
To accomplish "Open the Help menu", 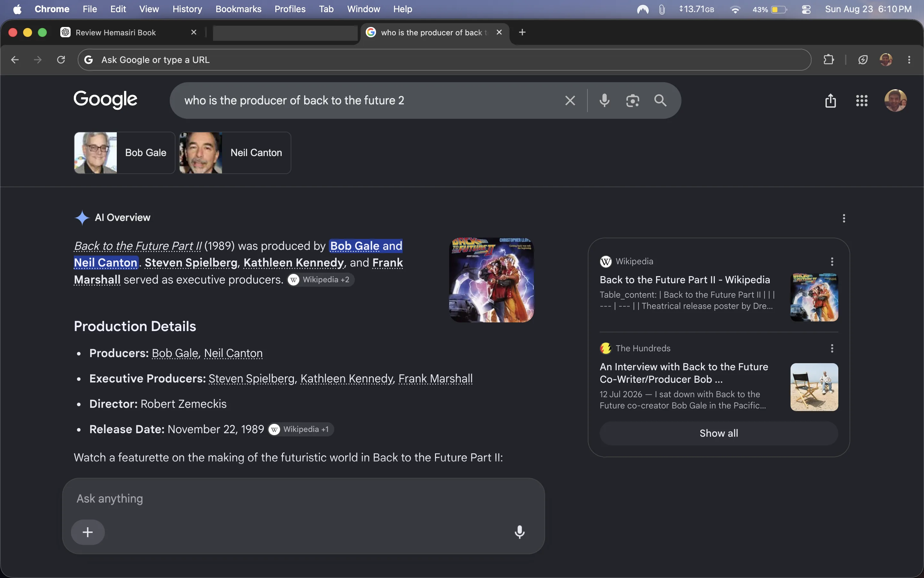I will tap(402, 9).
